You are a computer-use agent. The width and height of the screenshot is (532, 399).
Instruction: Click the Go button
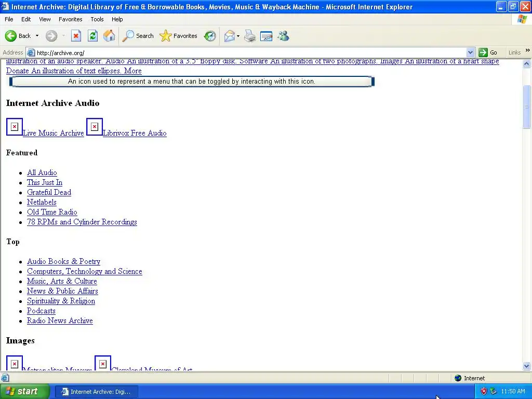point(488,52)
